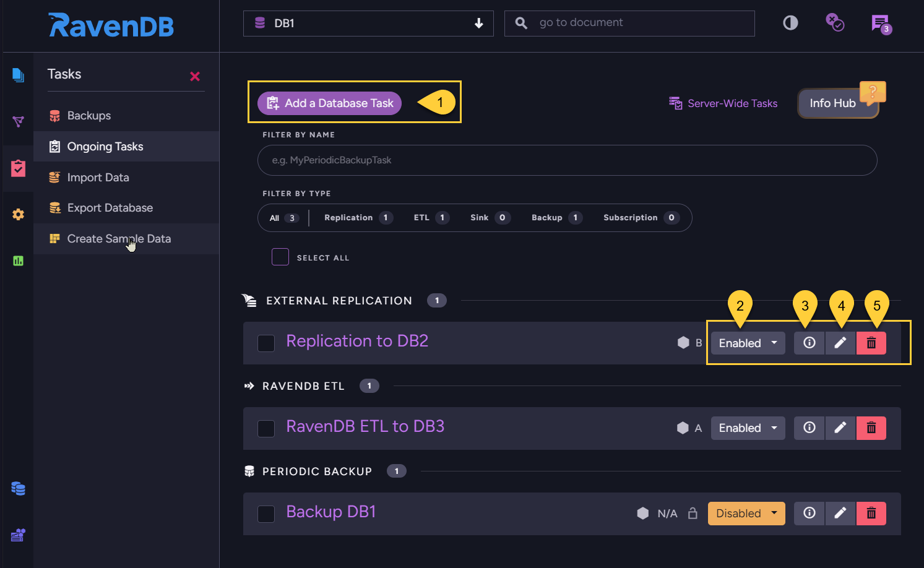Screen dimensions: 924x568
Task: Open the RavenDB ETL to DB3 task link
Action: (365, 426)
